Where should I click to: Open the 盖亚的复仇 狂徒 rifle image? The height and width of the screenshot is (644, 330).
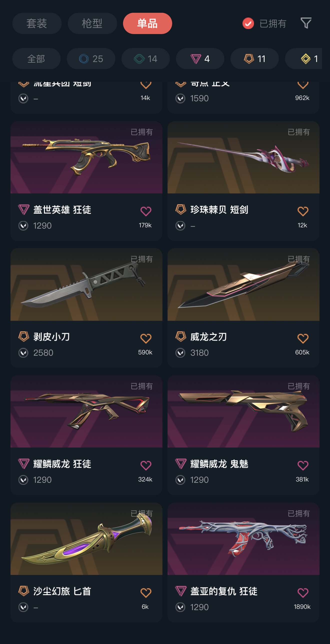pyautogui.click(x=243, y=539)
